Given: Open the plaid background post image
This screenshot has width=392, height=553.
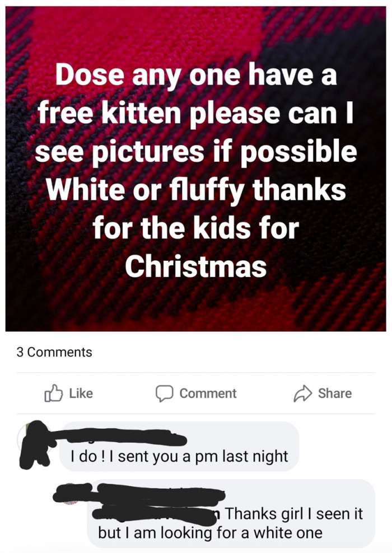Looking at the screenshot, I should coord(196,168).
